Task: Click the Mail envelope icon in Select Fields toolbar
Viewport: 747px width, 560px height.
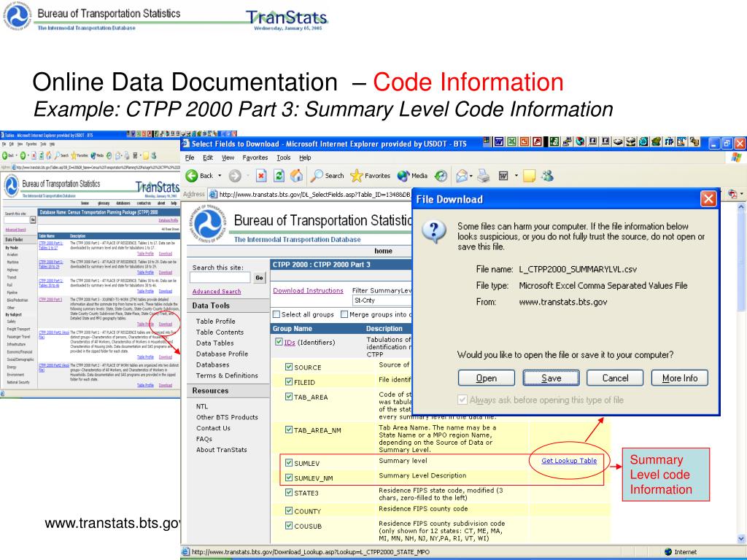Action: (x=461, y=176)
